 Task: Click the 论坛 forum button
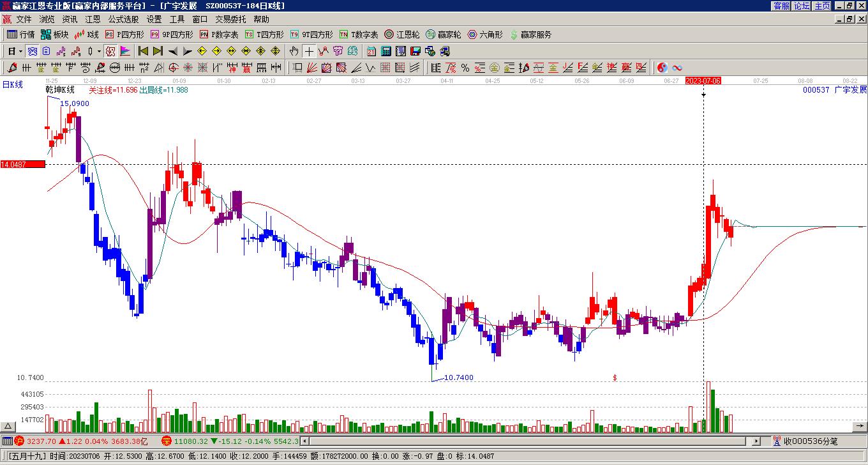tap(802, 6)
